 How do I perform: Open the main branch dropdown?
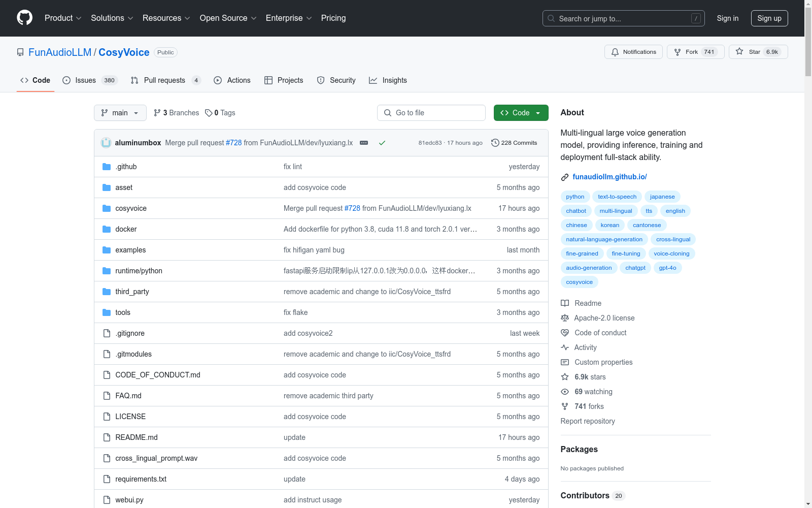pos(120,113)
